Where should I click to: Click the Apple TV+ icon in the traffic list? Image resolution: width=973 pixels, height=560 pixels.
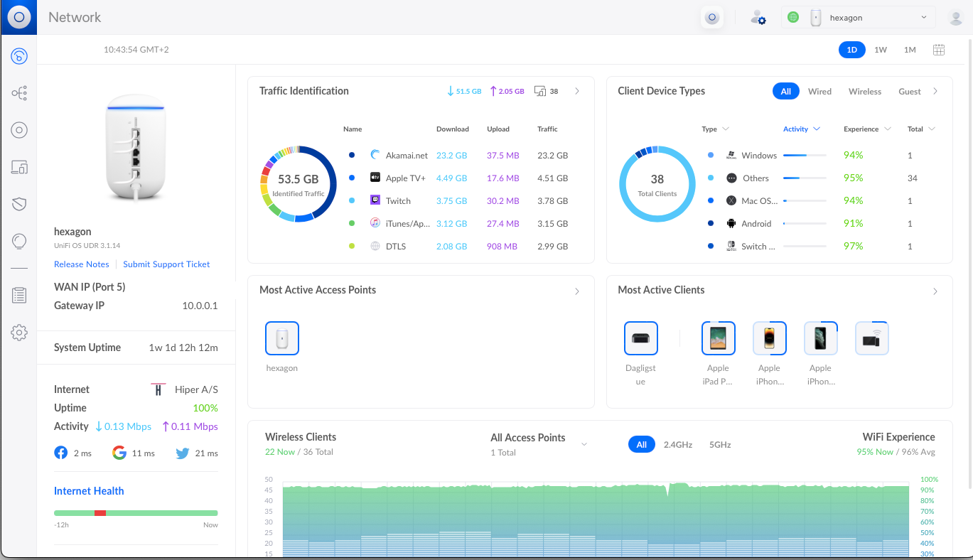coord(375,178)
